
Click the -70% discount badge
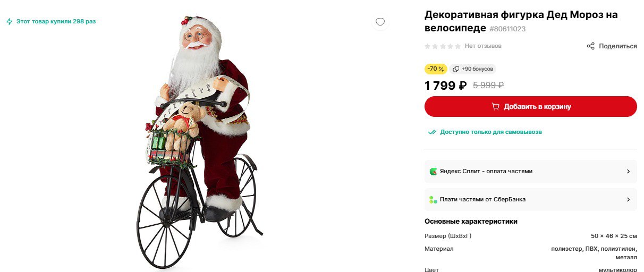click(436, 69)
